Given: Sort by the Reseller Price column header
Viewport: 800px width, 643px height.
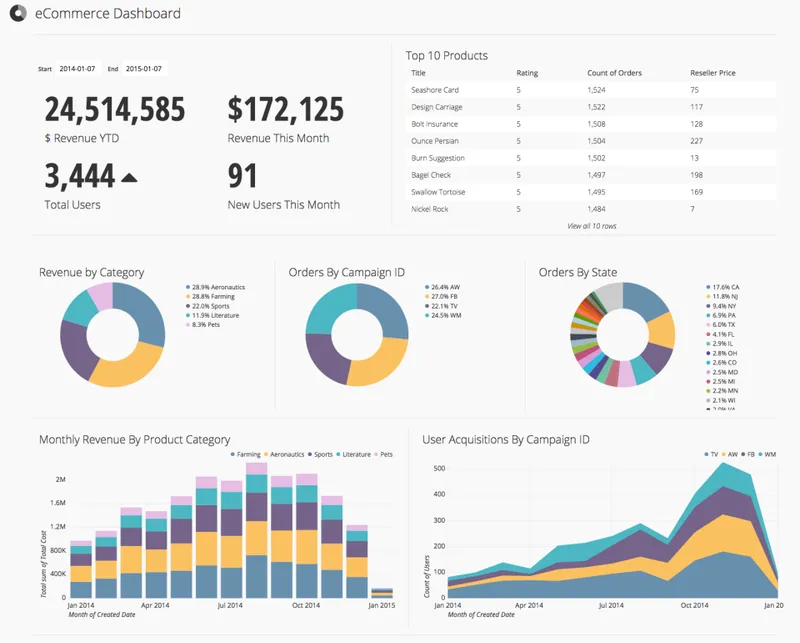Looking at the screenshot, I should click(x=713, y=73).
